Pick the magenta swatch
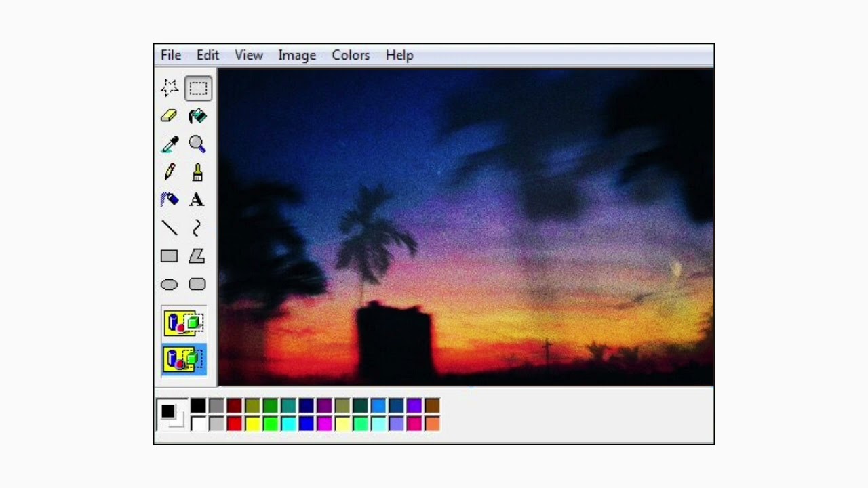 [324, 424]
